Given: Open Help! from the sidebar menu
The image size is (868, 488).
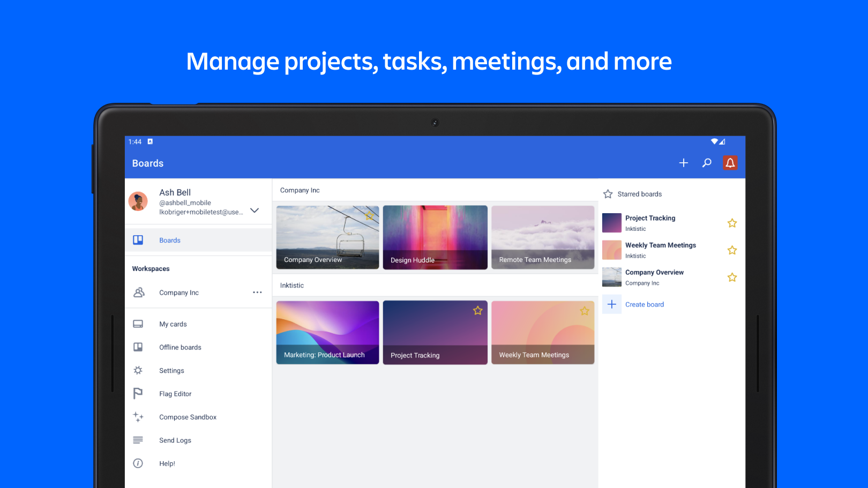Looking at the screenshot, I should coord(167,463).
